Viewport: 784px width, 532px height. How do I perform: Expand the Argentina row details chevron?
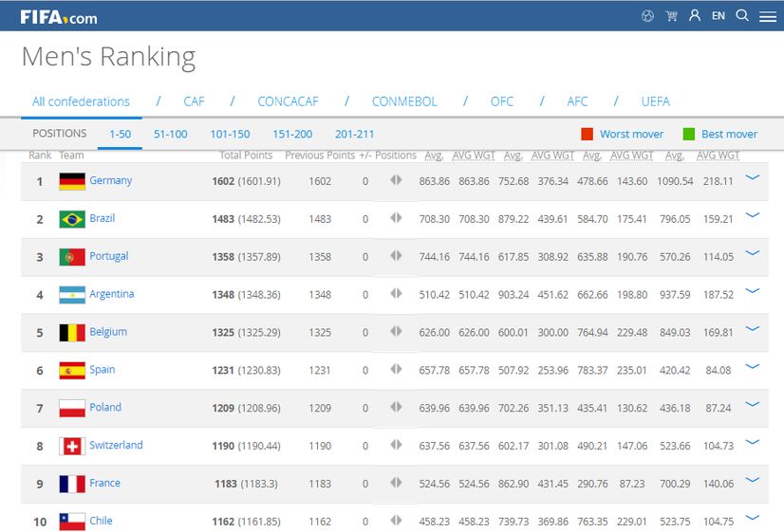point(753,291)
